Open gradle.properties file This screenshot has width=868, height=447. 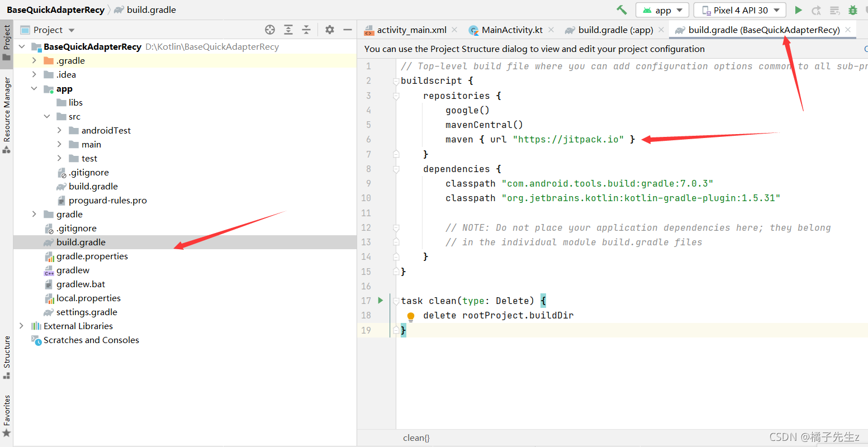pyautogui.click(x=86, y=256)
